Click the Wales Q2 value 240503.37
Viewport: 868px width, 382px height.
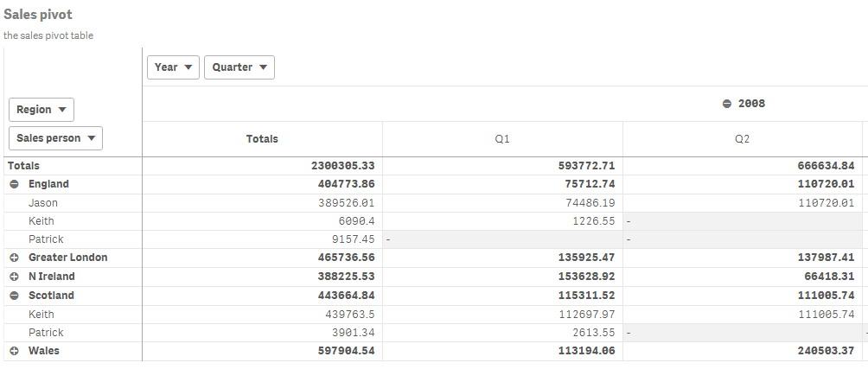820,351
